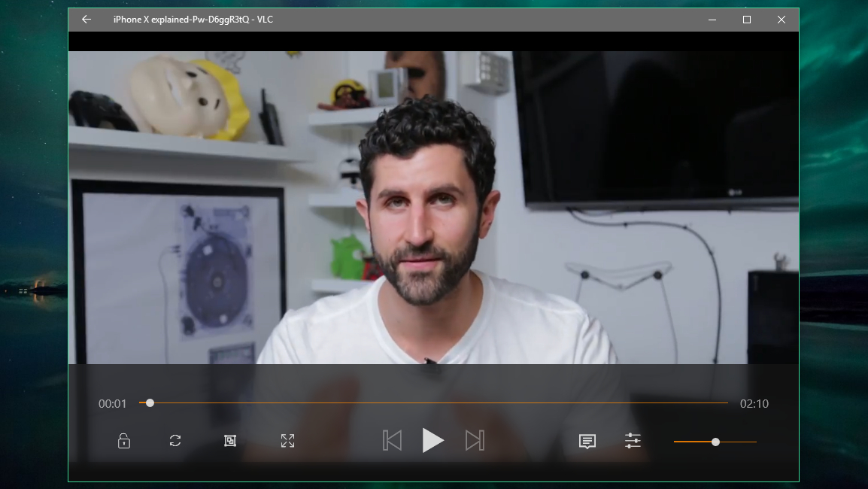This screenshot has width=868, height=489.
Task: Seek to the middle of the timeline bar
Action: [x=433, y=403]
